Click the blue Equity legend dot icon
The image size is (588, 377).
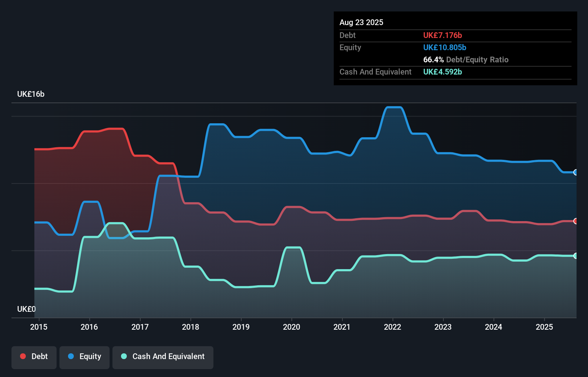click(71, 357)
